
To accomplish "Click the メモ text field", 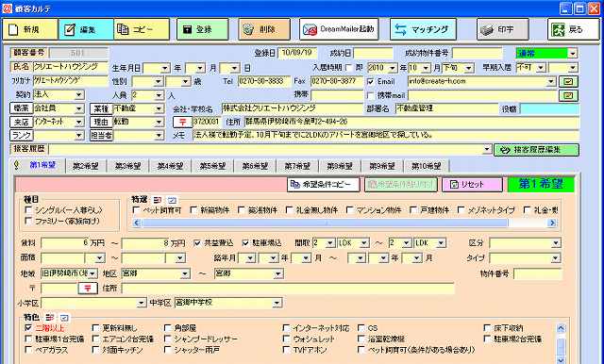I will point(386,136).
